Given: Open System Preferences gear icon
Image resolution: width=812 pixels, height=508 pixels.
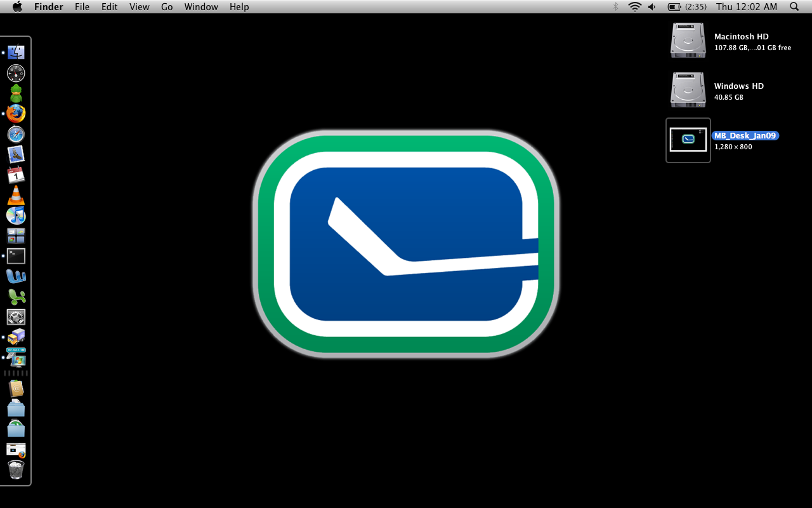Looking at the screenshot, I should coord(16,317).
